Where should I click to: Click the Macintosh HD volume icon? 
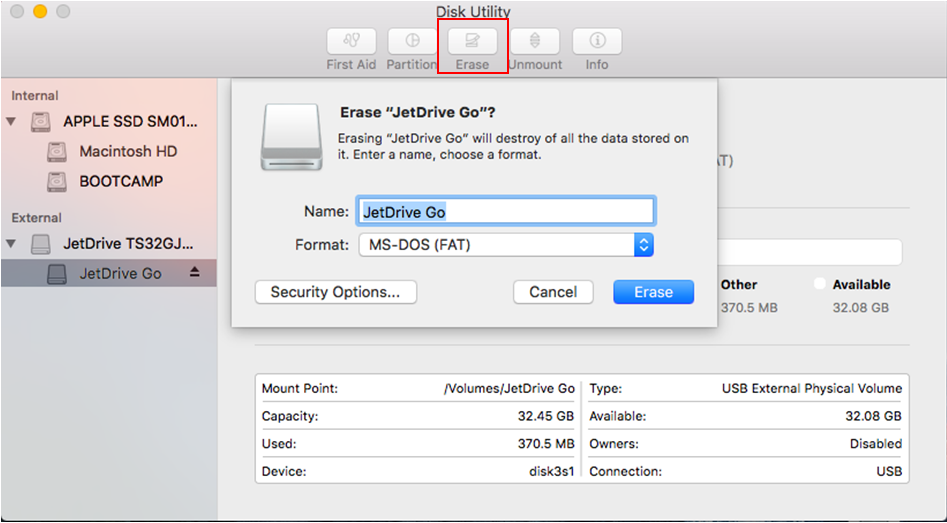click(x=57, y=152)
